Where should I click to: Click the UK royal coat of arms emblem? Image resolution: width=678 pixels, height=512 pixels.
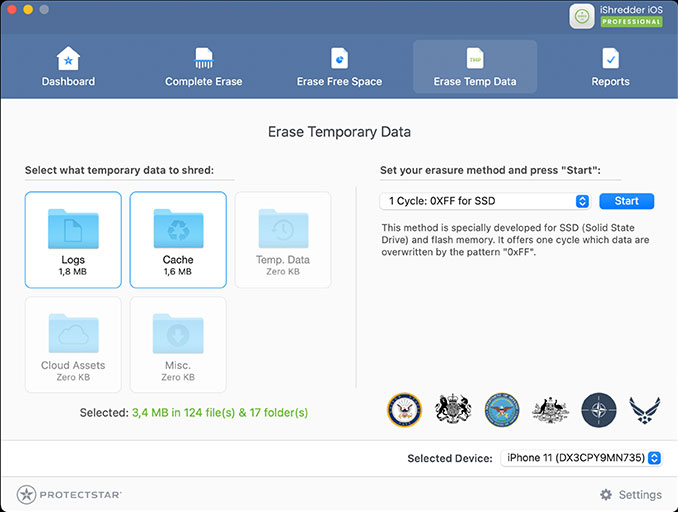[453, 409]
